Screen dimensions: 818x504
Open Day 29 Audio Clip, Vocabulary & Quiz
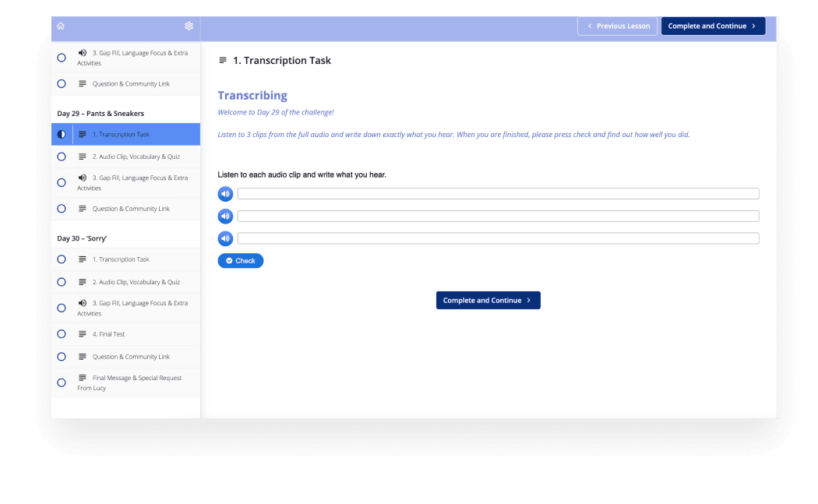(136, 157)
